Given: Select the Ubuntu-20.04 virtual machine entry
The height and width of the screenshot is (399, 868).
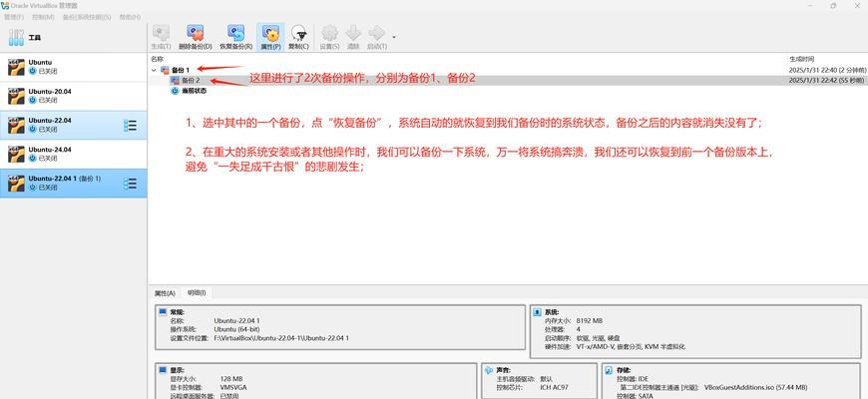Looking at the screenshot, I should (73, 96).
